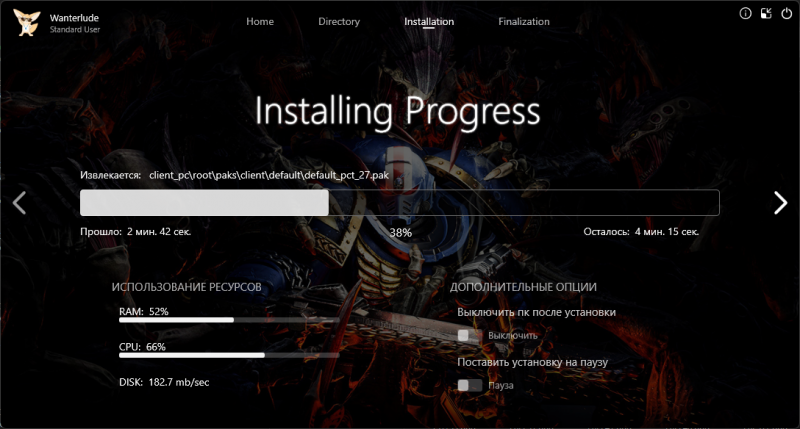Click the Installing Progress title
Screen dimensions: 800x429
pyautogui.click(x=397, y=111)
